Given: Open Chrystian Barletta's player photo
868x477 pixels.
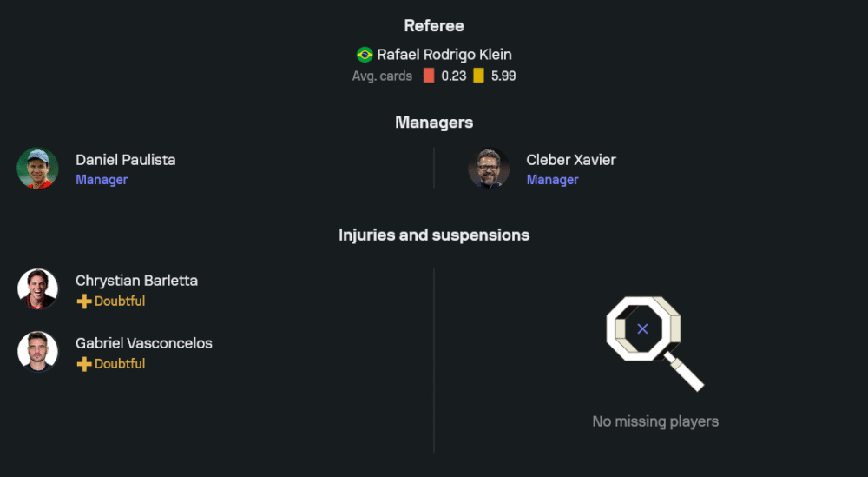Looking at the screenshot, I should (37, 289).
